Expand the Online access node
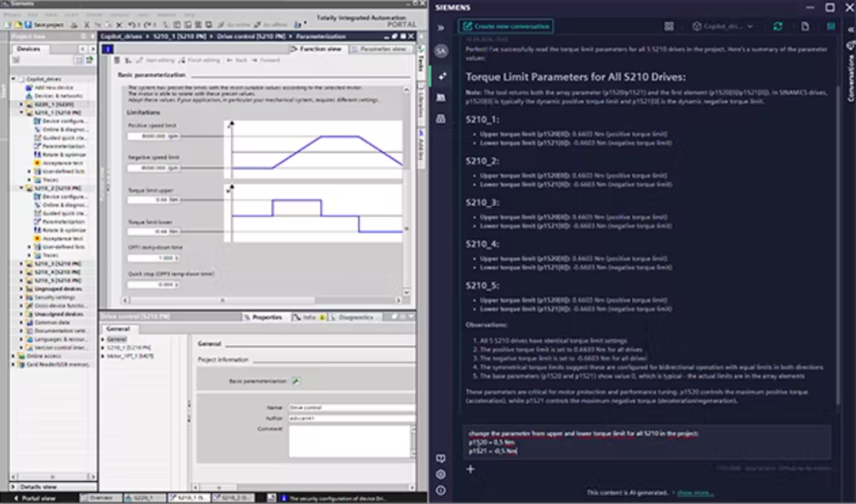856x504 pixels. click(x=13, y=356)
